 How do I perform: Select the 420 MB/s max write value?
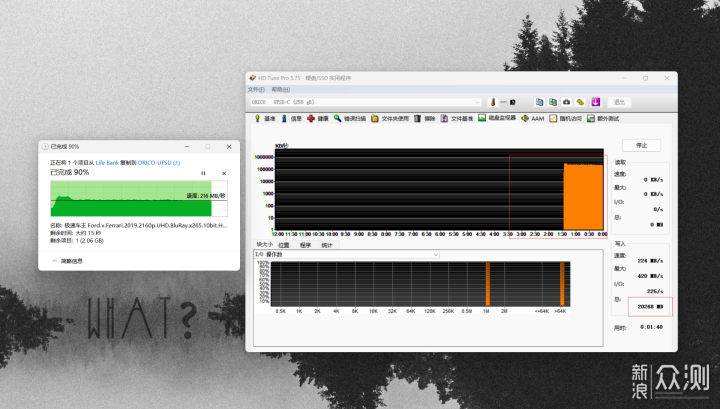coord(650,276)
